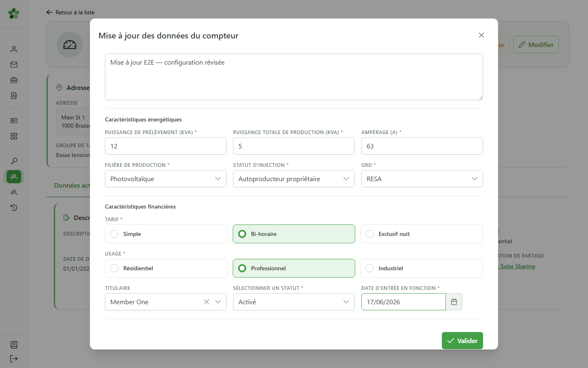Open the non-highlighted members group sidebar icon
Viewport: 588px width, 368px height.
14,192
